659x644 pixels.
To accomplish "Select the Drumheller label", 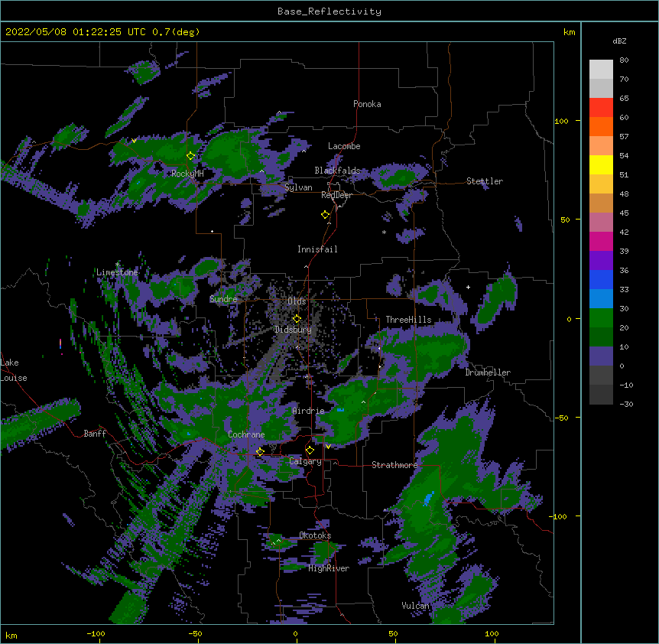I will tap(488, 372).
